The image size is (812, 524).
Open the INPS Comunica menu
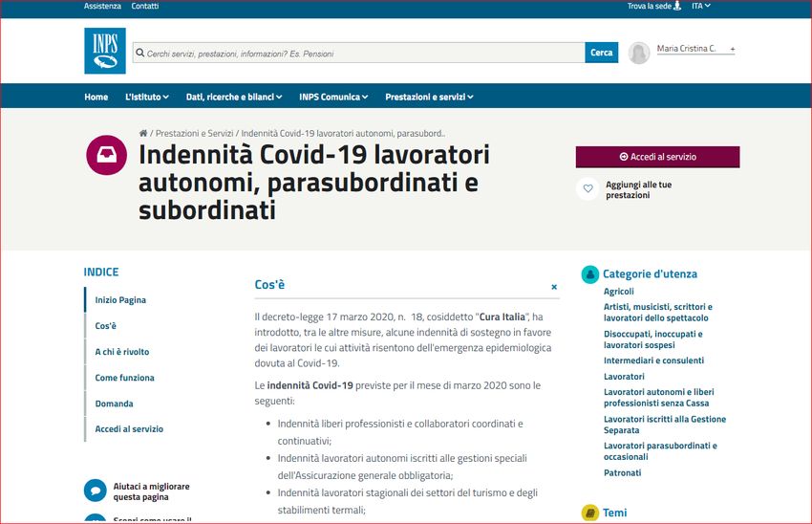(333, 97)
